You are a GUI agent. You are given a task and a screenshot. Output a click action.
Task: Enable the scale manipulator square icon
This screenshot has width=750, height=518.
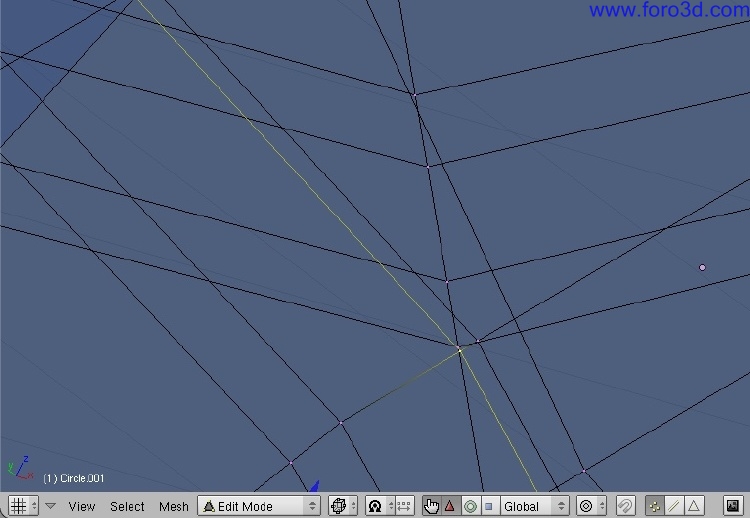click(489, 506)
